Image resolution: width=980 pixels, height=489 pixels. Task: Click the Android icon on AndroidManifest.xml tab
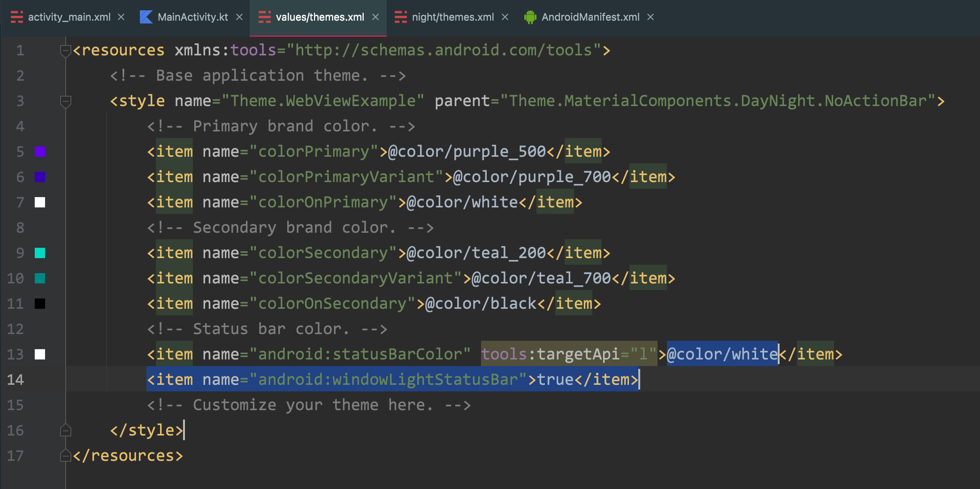coord(530,17)
